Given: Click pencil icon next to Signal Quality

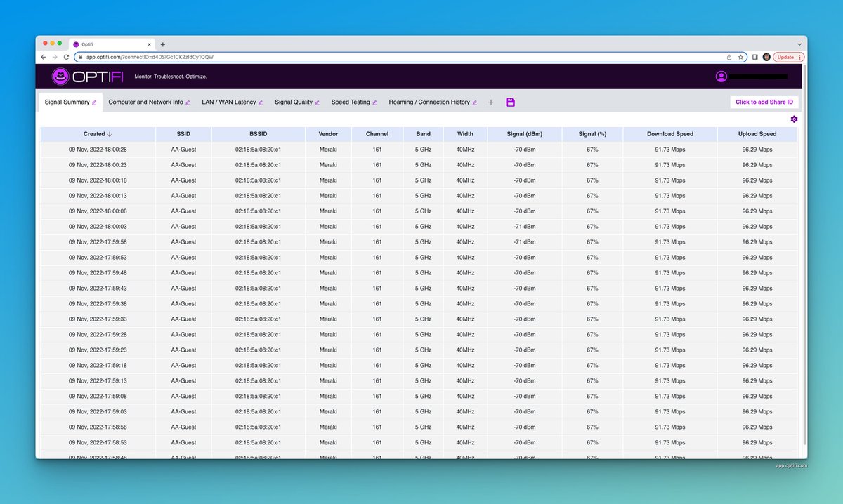Looking at the screenshot, I should pyautogui.click(x=317, y=102).
